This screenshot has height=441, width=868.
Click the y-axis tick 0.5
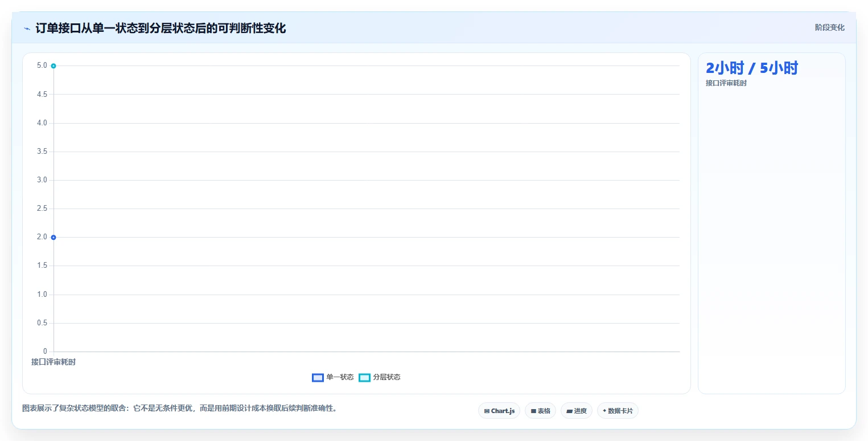click(42, 323)
